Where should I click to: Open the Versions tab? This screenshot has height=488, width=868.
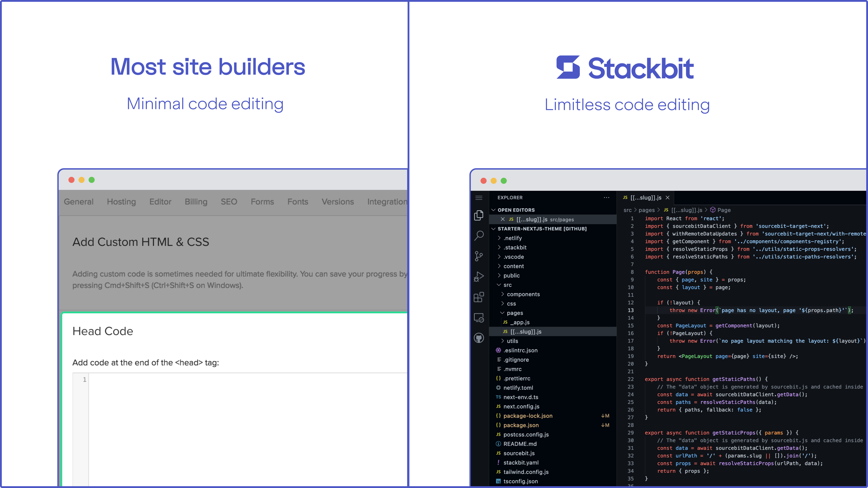(x=338, y=202)
